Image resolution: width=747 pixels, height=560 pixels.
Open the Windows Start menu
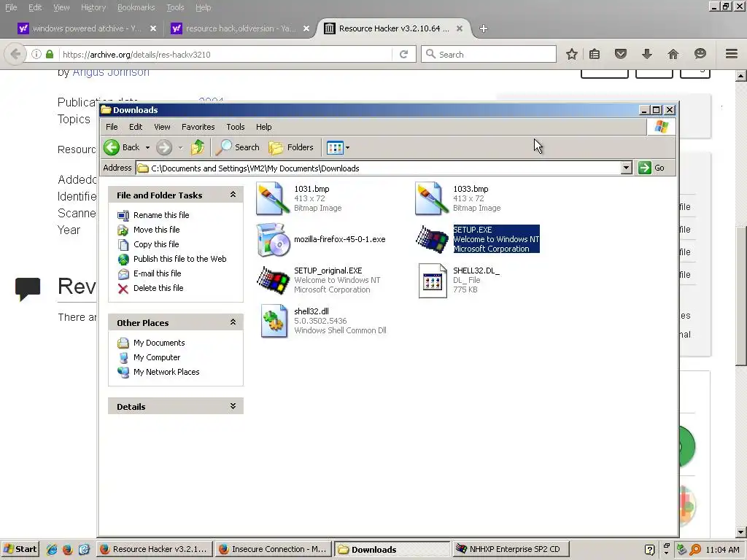coord(20,549)
